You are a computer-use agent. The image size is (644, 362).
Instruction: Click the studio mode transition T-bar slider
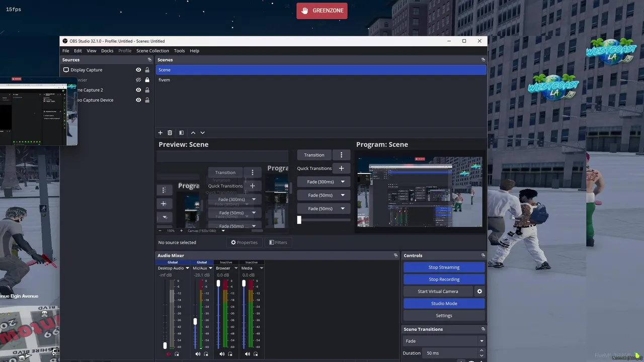click(x=299, y=220)
